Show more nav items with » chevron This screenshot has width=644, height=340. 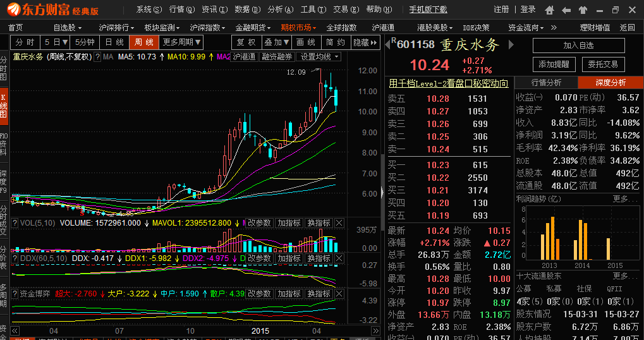pyautogui.click(x=554, y=28)
